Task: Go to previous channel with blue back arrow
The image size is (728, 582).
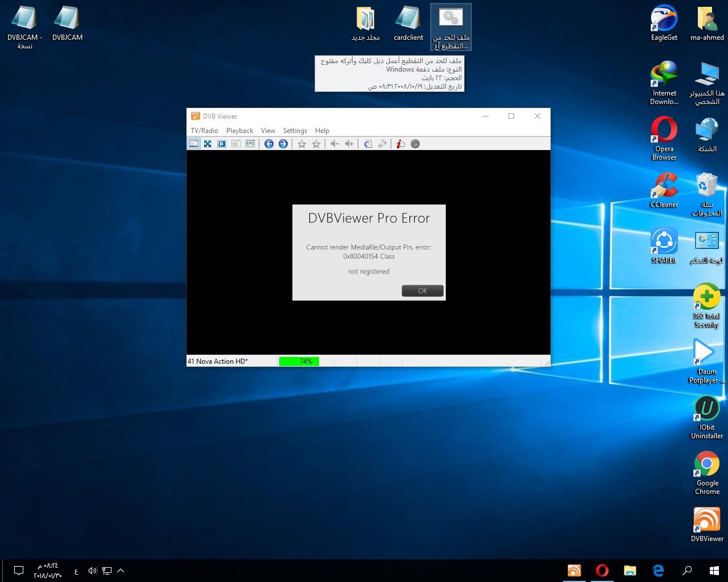Action: pyautogui.click(x=269, y=144)
